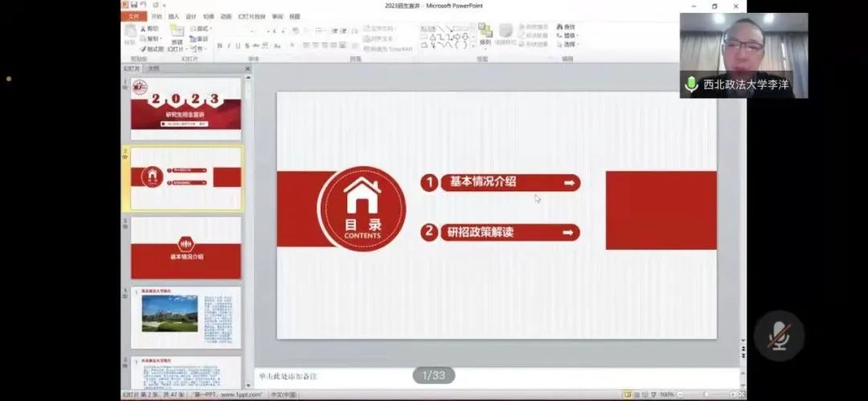Select the 2023 title slide thumbnail
868x401 pixels.
[x=186, y=108]
